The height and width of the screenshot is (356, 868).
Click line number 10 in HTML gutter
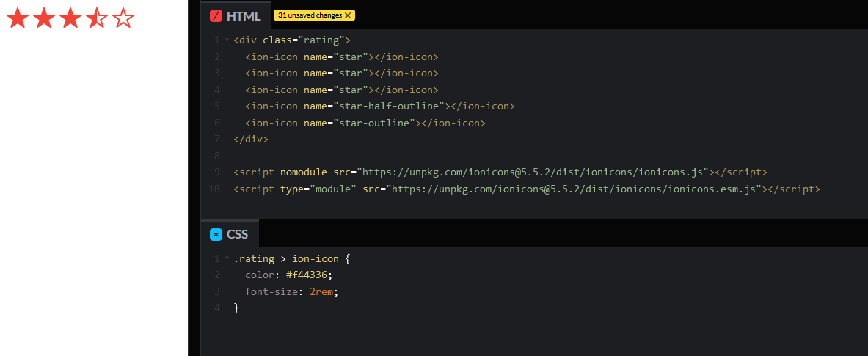[x=214, y=189]
